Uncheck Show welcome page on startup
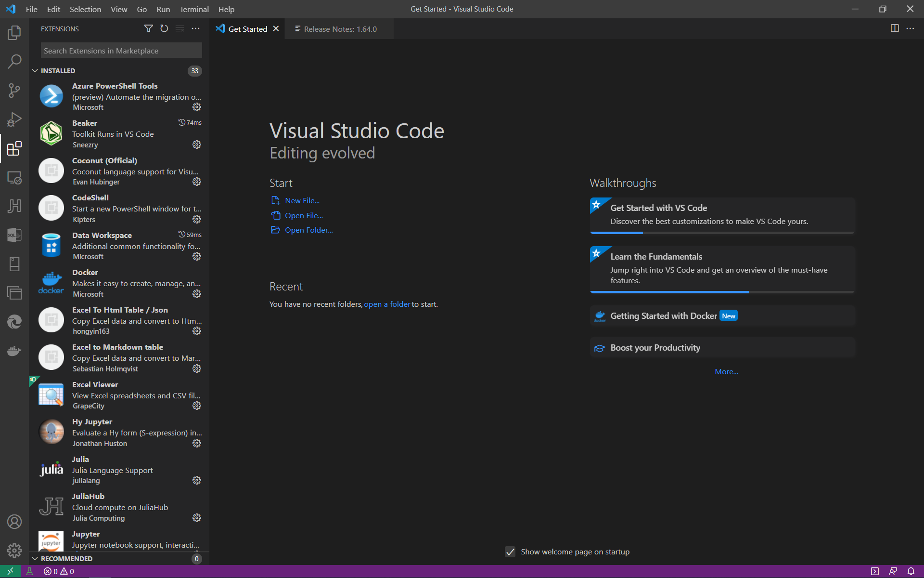This screenshot has height=578, width=924. point(510,552)
